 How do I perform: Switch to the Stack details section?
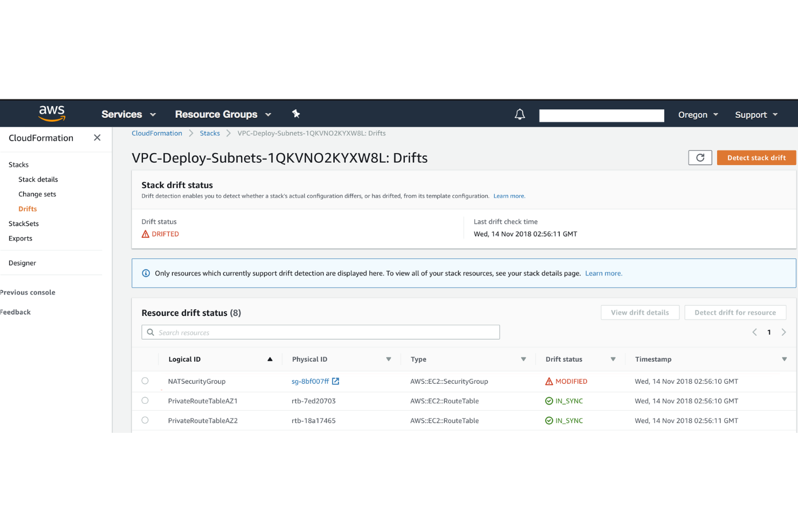[x=38, y=179]
